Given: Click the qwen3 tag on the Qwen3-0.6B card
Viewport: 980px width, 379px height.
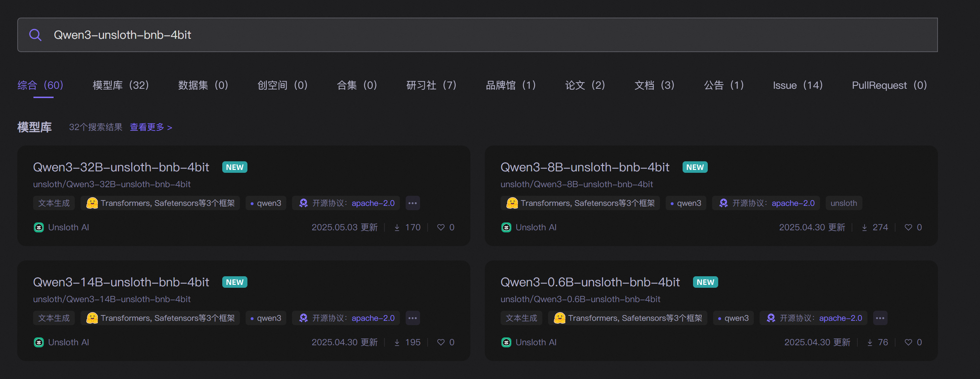Looking at the screenshot, I should pyautogui.click(x=734, y=318).
